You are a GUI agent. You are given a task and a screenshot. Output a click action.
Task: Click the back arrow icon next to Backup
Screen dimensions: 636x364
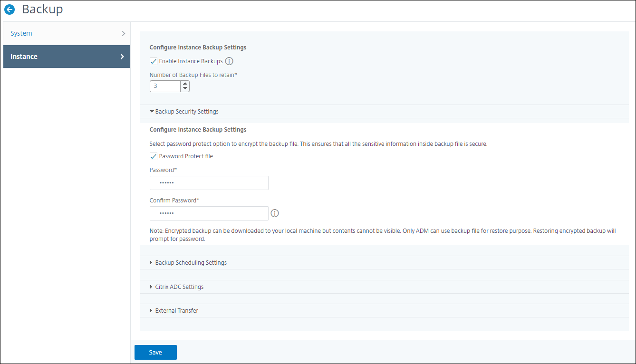coord(10,9)
